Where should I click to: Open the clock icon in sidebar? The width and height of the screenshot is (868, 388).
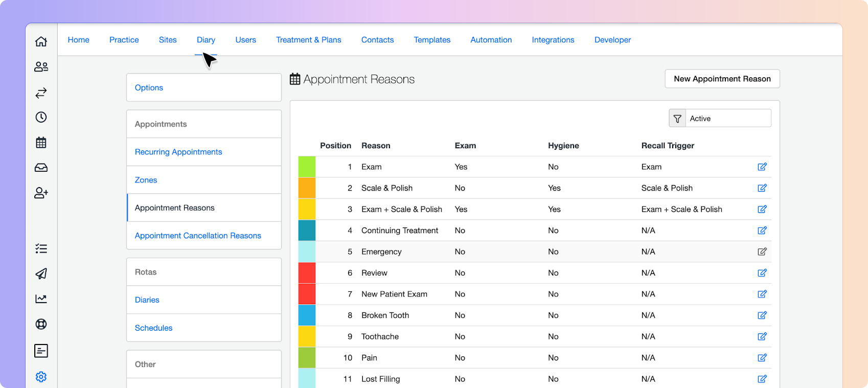(x=41, y=117)
